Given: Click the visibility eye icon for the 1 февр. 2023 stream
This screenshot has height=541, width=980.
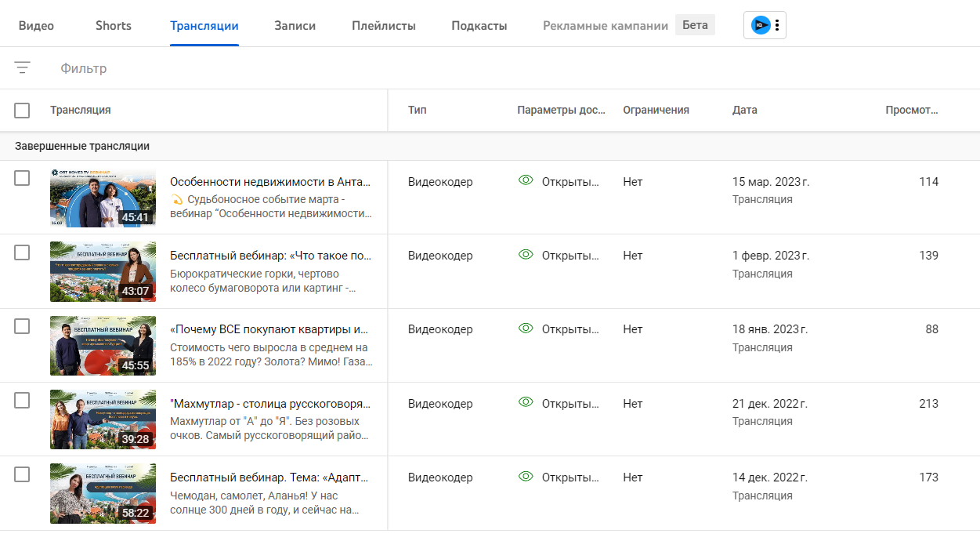Looking at the screenshot, I should [x=526, y=255].
